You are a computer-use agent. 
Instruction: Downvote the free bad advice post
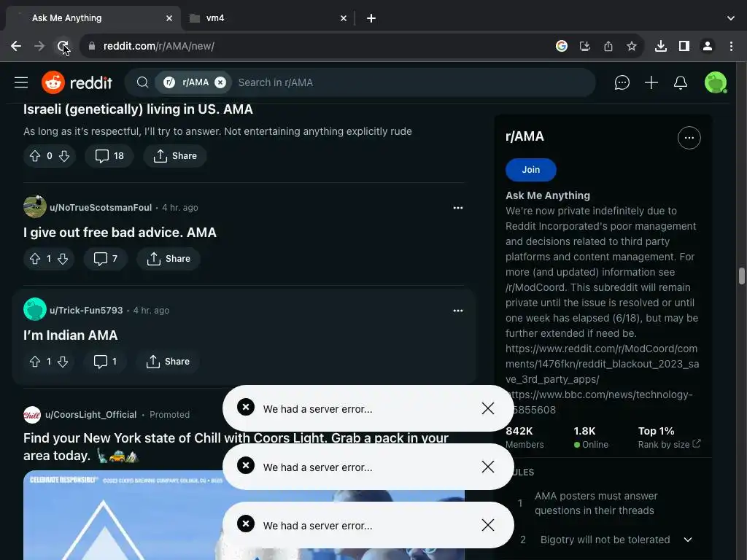tap(63, 259)
